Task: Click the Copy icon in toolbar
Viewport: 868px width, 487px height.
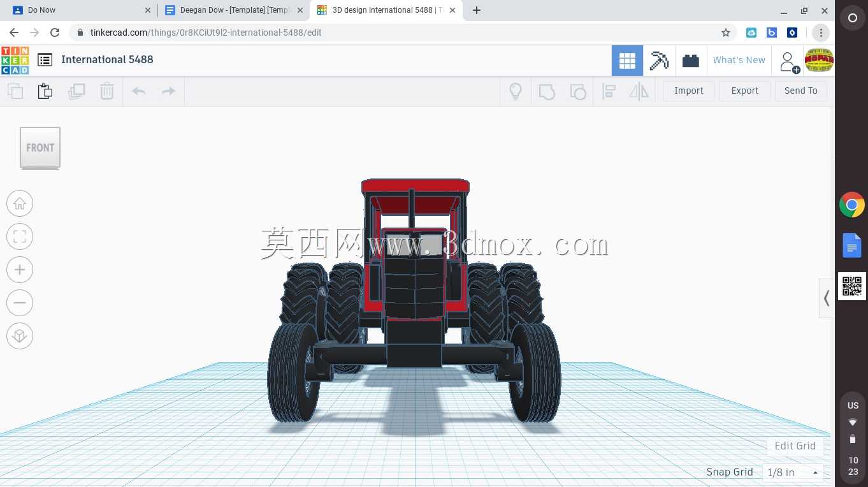Action: coord(15,91)
